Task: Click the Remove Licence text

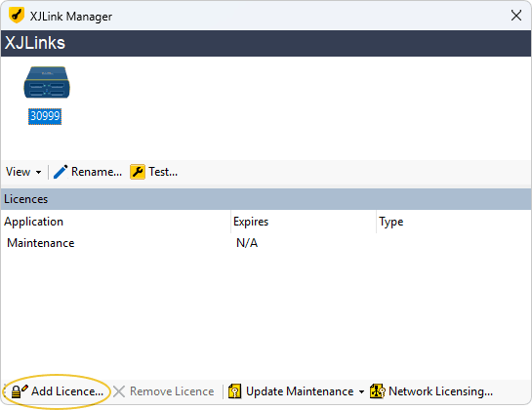Action: click(172, 391)
